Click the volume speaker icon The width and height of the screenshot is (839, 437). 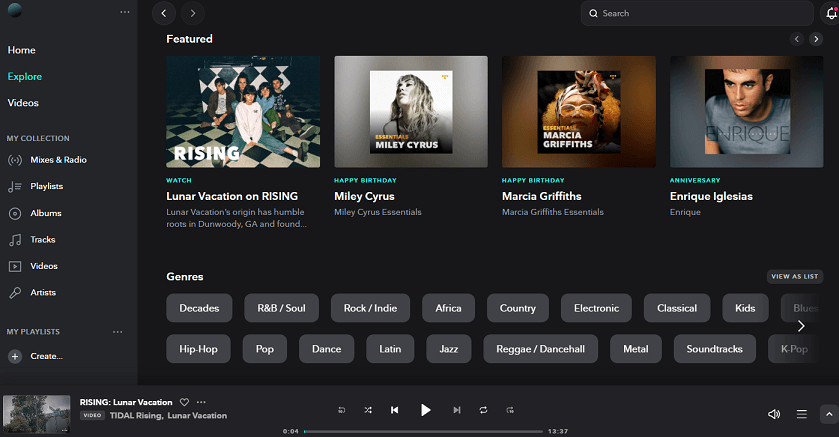(774, 414)
